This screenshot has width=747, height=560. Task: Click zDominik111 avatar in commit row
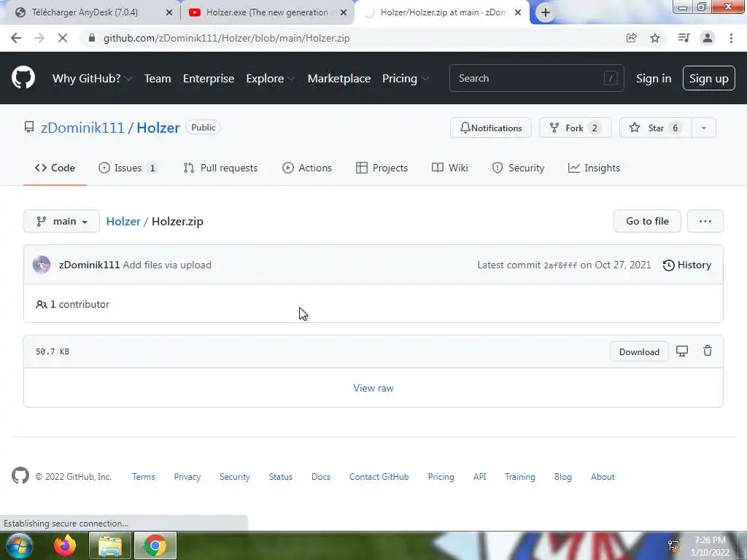(x=42, y=265)
